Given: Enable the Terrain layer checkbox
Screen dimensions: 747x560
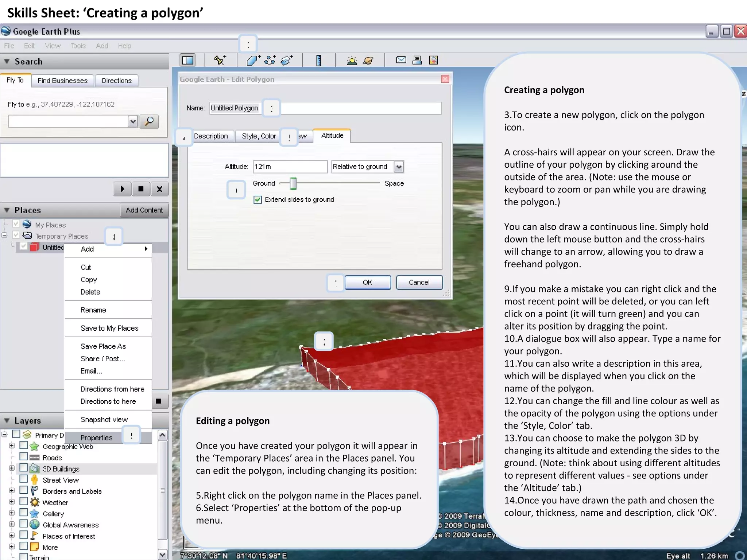Looking at the screenshot, I should 23,556.
